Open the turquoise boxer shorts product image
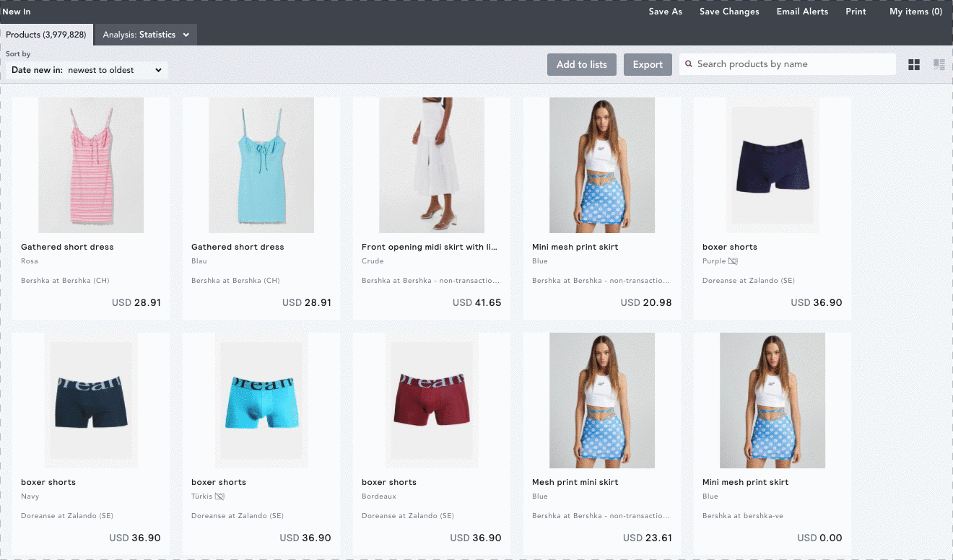Image resolution: width=953 pixels, height=560 pixels. (x=261, y=401)
